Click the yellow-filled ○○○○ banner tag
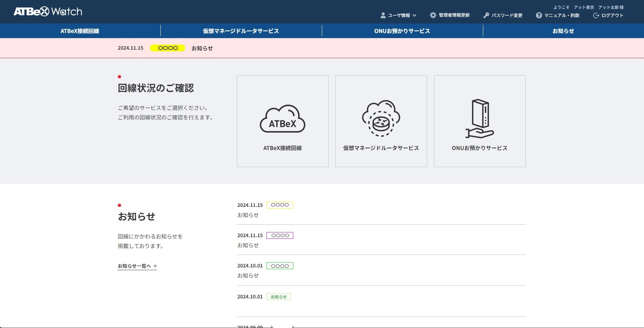This screenshot has width=644, height=328. click(x=168, y=48)
